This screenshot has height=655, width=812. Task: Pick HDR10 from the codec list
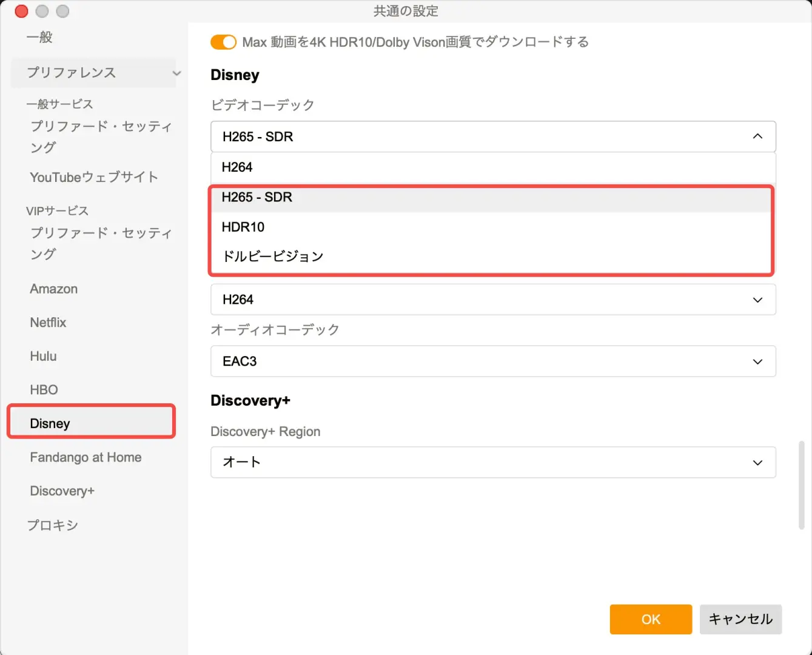coord(493,227)
